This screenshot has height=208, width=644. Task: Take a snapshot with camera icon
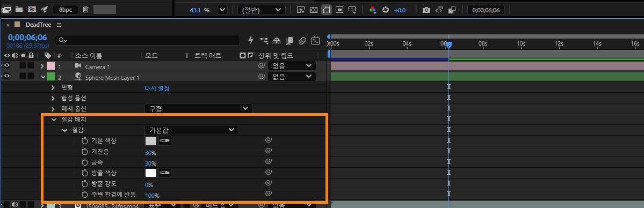(426, 10)
